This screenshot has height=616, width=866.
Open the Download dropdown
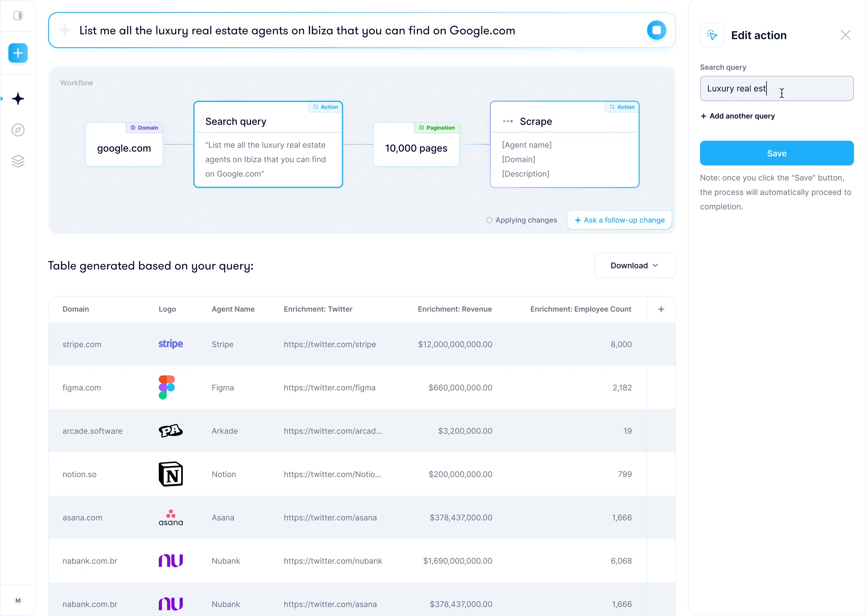click(x=635, y=265)
